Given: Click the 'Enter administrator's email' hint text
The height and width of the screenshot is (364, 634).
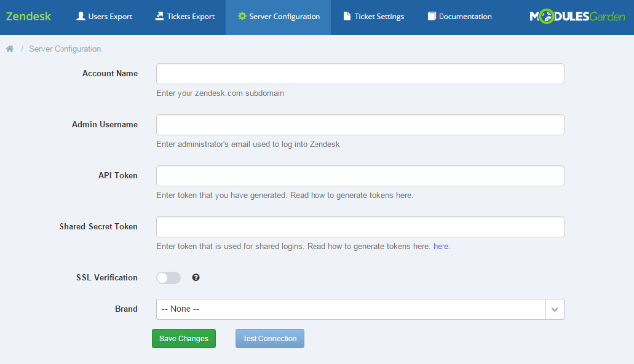Looking at the screenshot, I should pyautogui.click(x=248, y=144).
